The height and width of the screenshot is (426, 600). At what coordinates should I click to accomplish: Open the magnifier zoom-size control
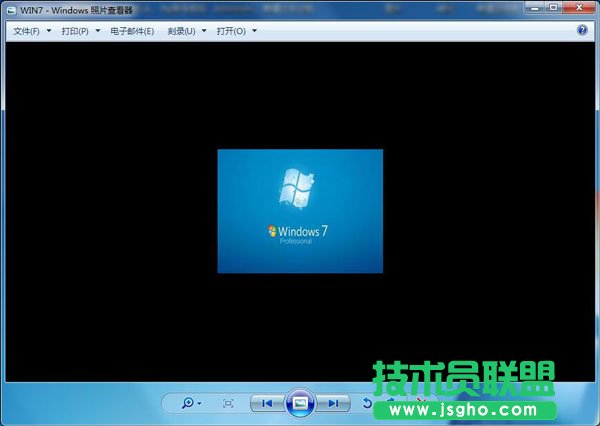click(x=191, y=403)
